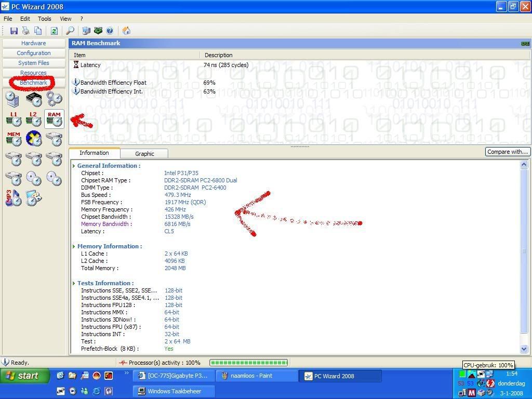Screen dimensions: 532x399
Task: Run the L1 cache benchmark
Action: (x=14, y=119)
